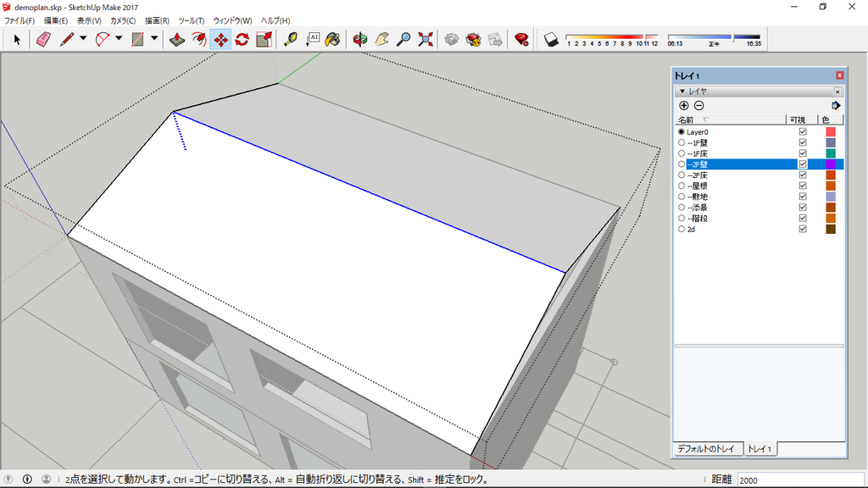Select the Rectangle shape tool

coord(137,40)
